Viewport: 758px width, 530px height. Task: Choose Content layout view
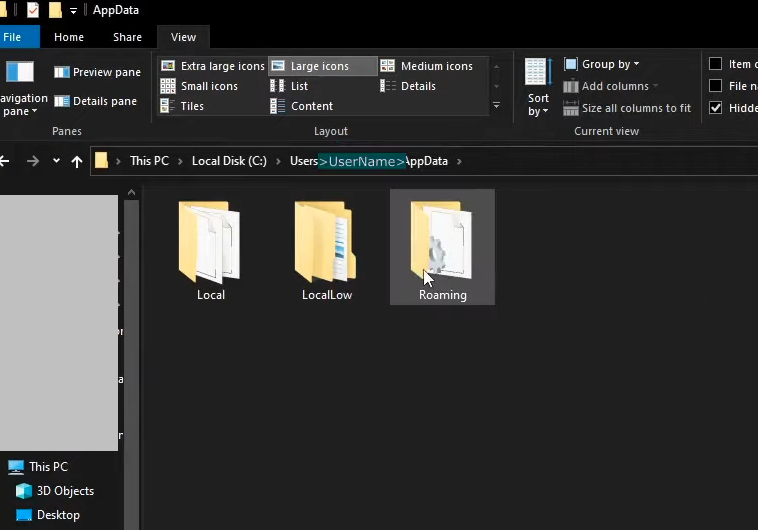pos(302,106)
